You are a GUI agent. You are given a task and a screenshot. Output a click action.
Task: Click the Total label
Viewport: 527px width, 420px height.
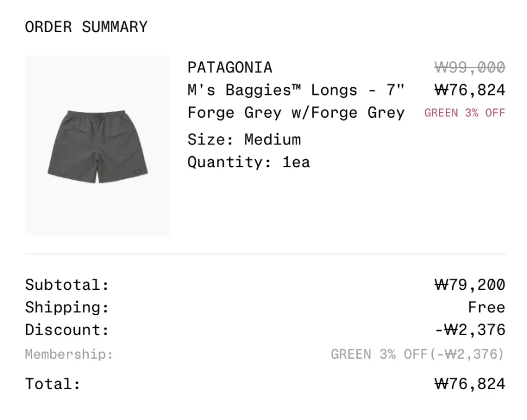[53, 383]
